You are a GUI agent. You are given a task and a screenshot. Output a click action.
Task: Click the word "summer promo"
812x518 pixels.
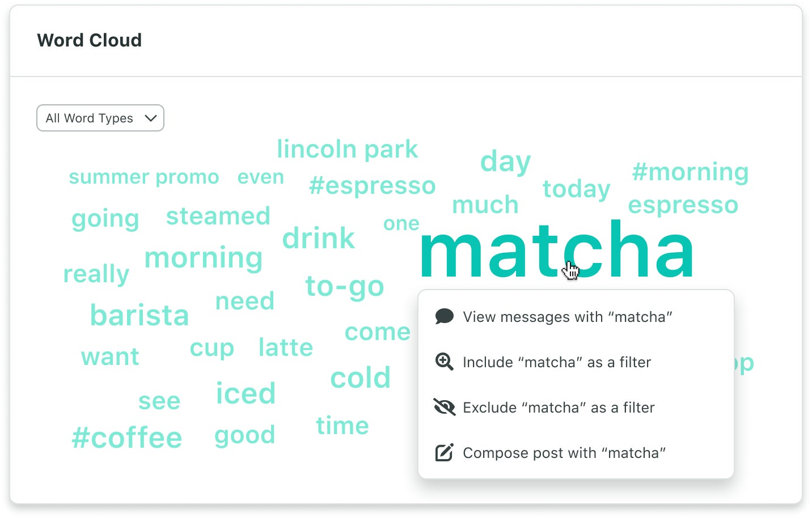[143, 177]
